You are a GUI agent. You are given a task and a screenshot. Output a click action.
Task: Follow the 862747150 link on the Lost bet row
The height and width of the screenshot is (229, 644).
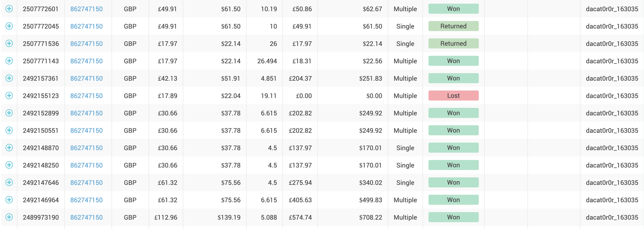[86, 96]
